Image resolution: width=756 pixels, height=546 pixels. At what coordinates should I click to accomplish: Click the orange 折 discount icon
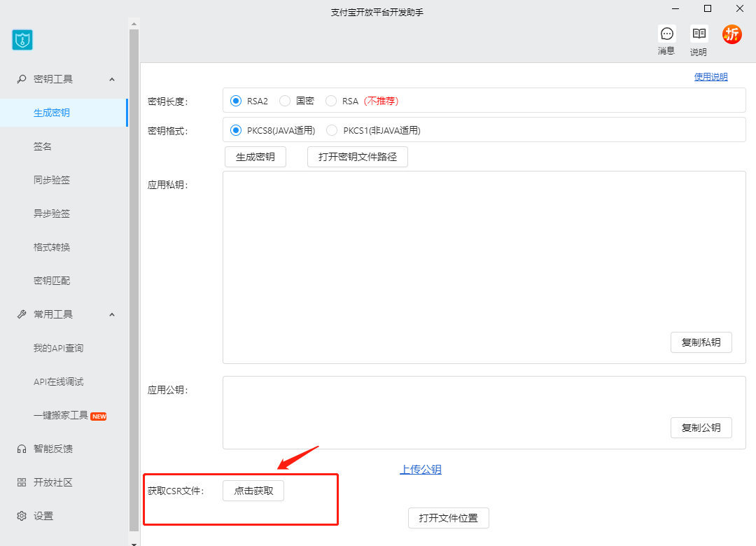[732, 34]
